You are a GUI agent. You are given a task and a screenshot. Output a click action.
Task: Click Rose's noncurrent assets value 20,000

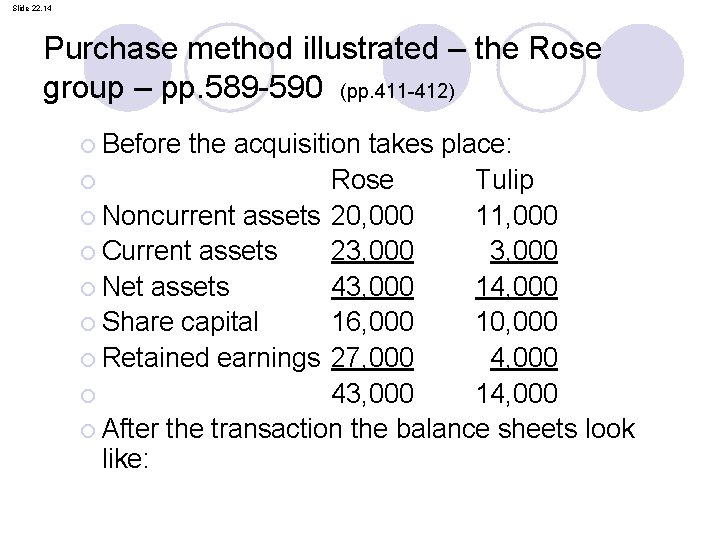(372, 215)
